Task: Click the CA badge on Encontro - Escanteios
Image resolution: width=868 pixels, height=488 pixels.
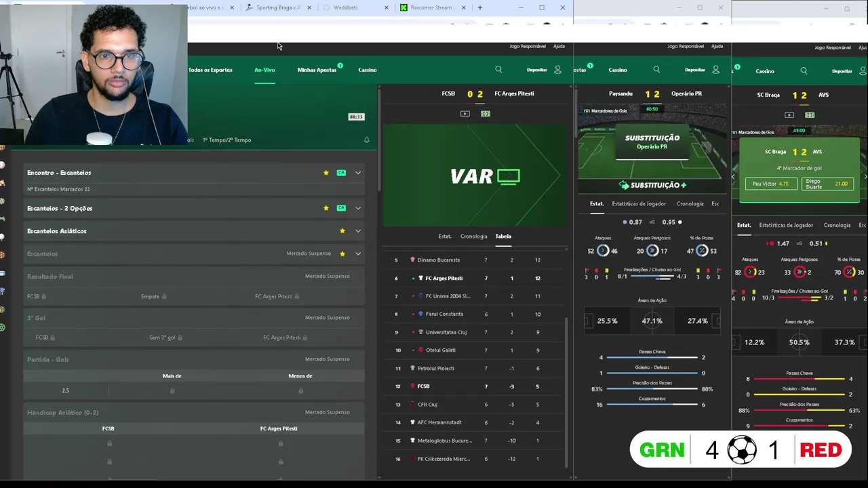Action: tap(341, 173)
